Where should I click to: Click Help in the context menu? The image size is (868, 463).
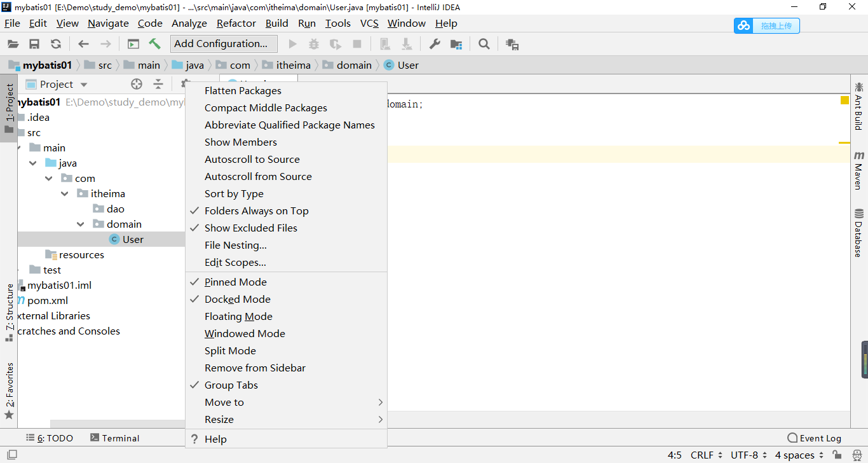286,439
